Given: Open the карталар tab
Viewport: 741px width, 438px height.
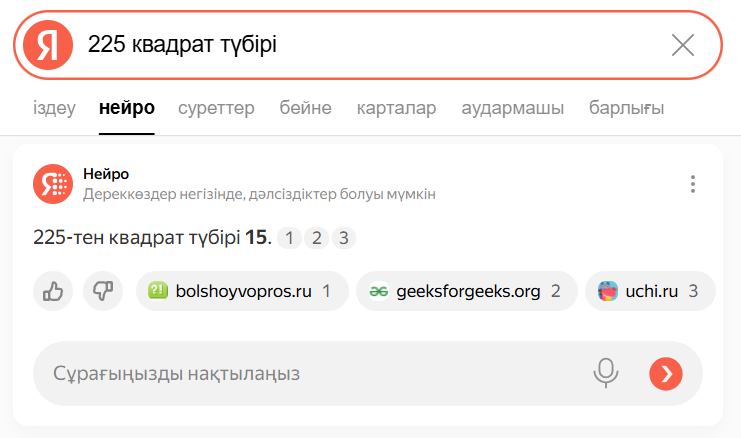Looking at the screenshot, I should [x=396, y=108].
